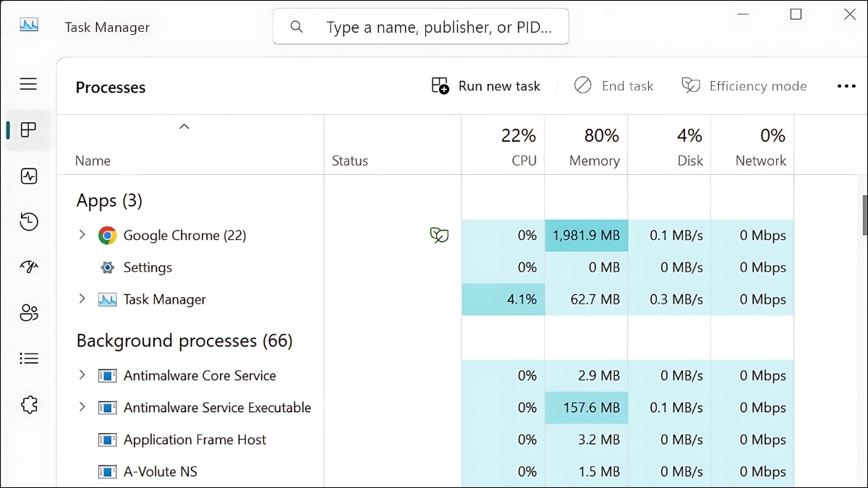Select the Settings process name
Image resolution: width=868 pixels, height=488 pixels.
pyautogui.click(x=148, y=267)
